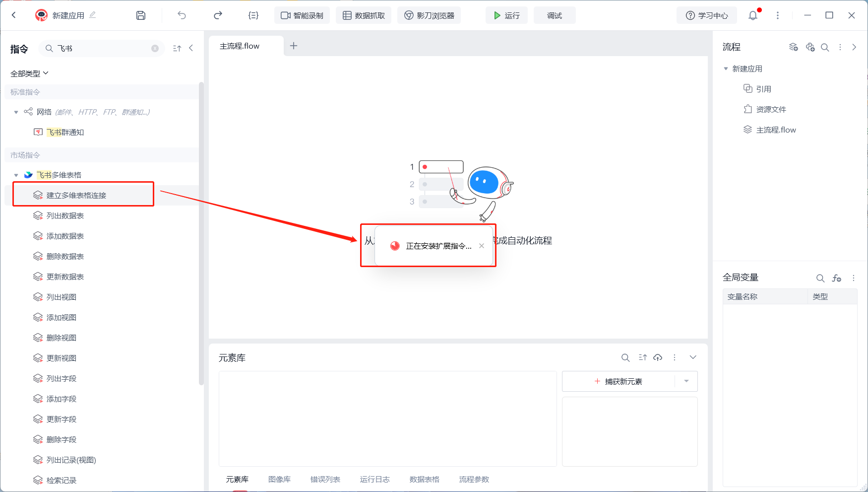
Task: Open the 流程参数 tab
Action: [x=474, y=479]
